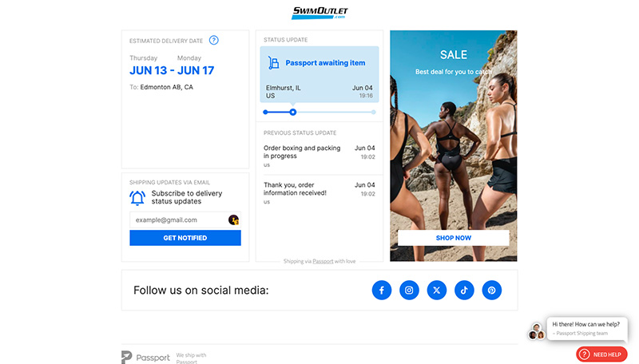Image resolution: width=639 pixels, height=364 pixels.
Task: Open the Instagram social page
Action: click(x=409, y=291)
